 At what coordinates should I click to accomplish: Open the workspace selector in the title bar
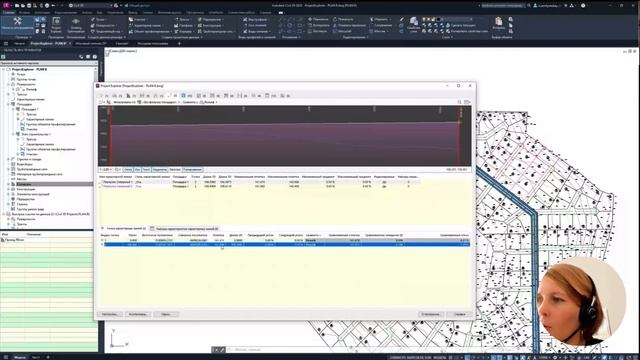[90, 6]
